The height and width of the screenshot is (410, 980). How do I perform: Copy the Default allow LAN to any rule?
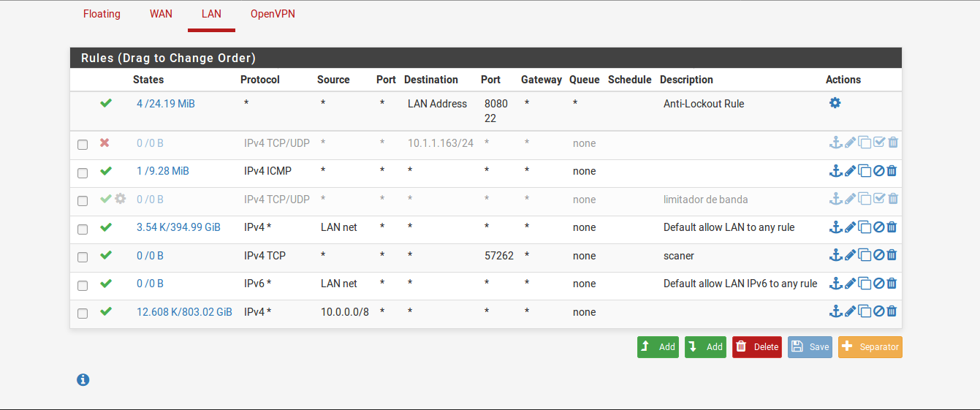click(x=865, y=227)
